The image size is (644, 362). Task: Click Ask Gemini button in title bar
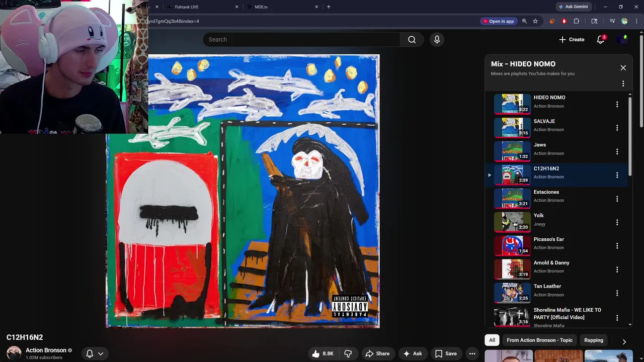tap(573, 7)
